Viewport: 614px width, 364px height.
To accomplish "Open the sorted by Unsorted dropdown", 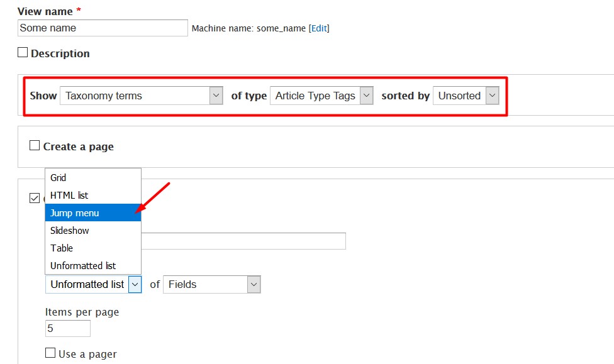I will click(x=466, y=96).
